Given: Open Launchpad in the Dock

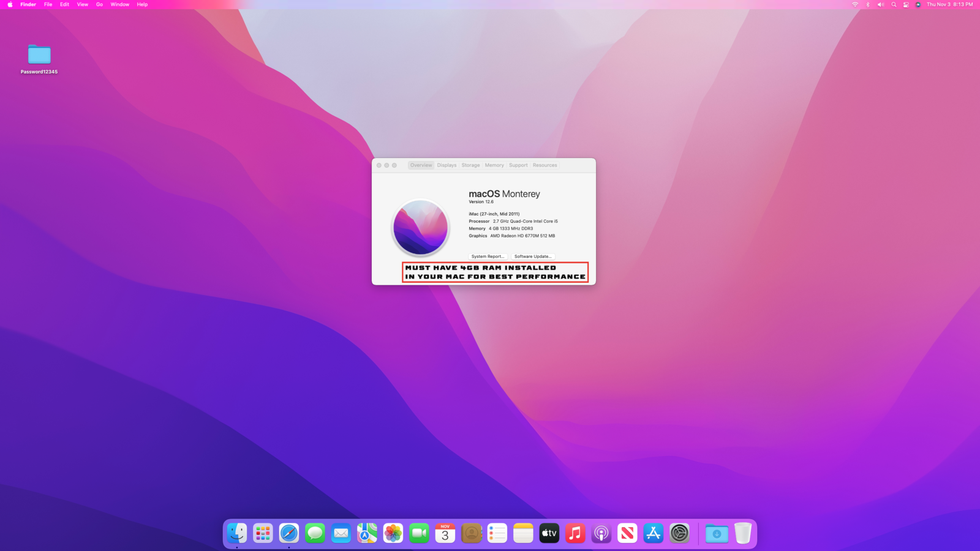Looking at the screenshot, I should coord(263,533).
